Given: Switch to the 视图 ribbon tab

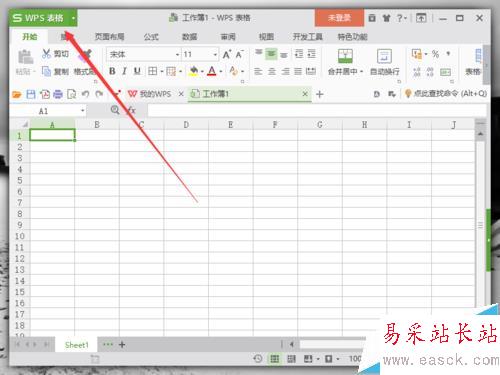Looking at the screenshot, I should pos(266,36).
